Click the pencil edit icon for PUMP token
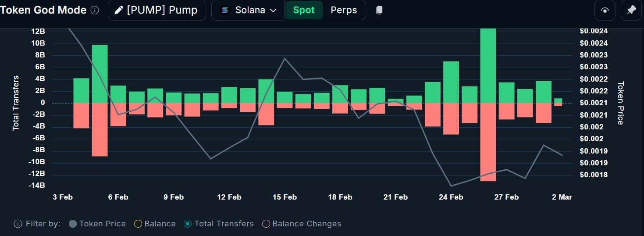644x236 pixels. (119, 10)
